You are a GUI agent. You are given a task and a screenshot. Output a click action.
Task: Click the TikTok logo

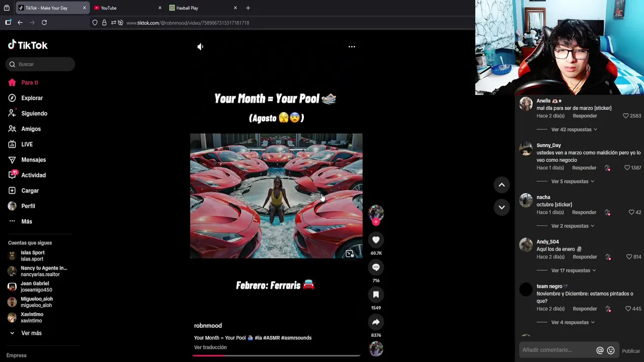click(x=28, y=45)
